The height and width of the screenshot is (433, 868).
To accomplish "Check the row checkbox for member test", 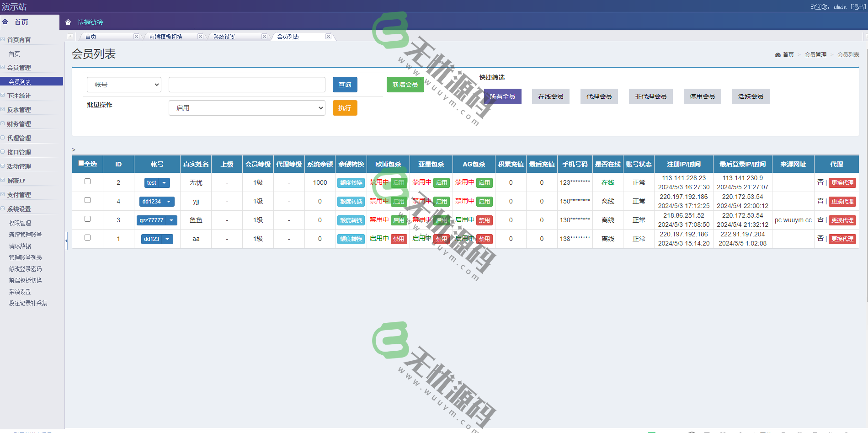I will 87,182.
